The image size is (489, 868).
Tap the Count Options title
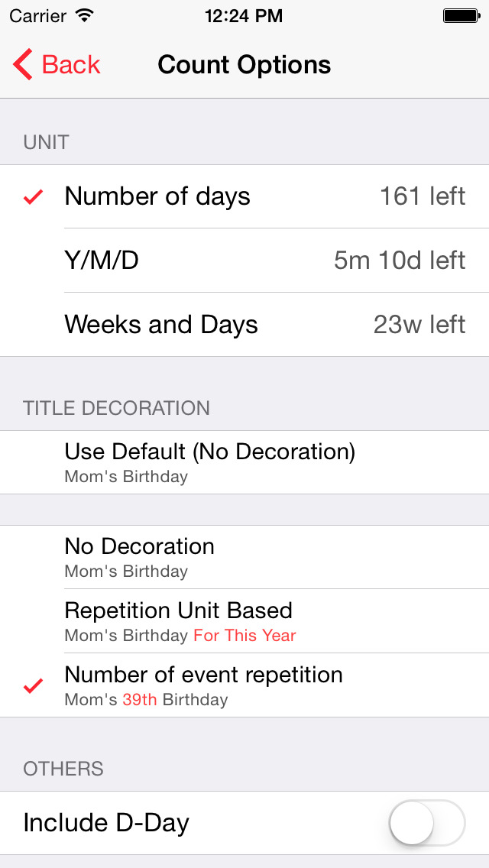point(244,65)
